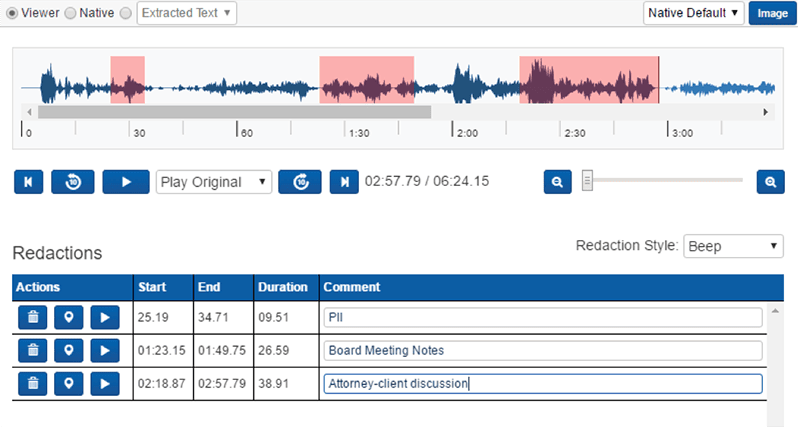Zoom in the waveform view

point(771,182)
